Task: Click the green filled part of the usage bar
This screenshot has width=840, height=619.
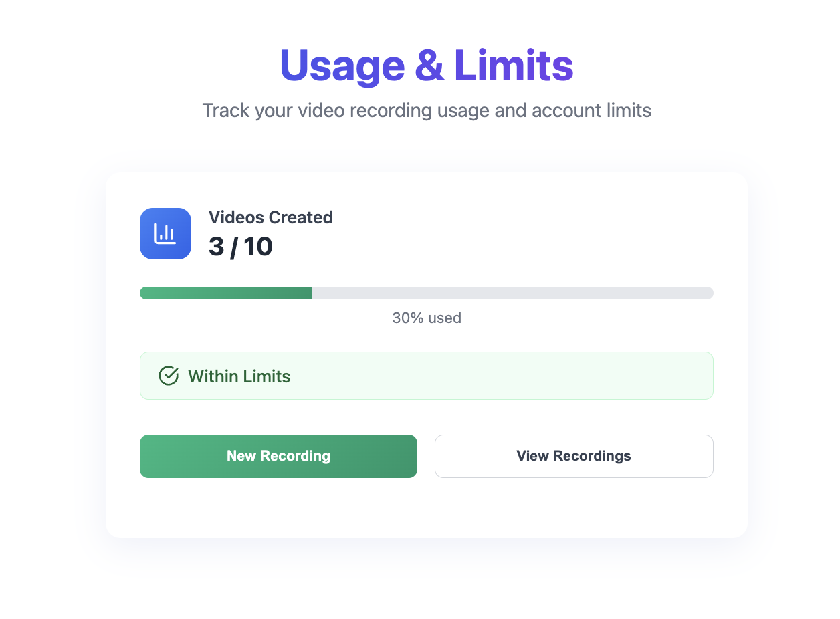Action: coord(225,293)
